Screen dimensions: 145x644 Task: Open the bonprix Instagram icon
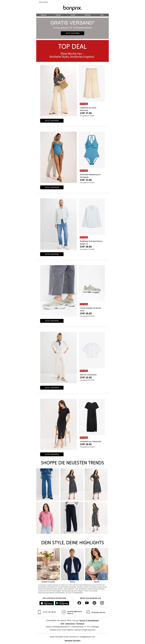click(x=102, y=603)
